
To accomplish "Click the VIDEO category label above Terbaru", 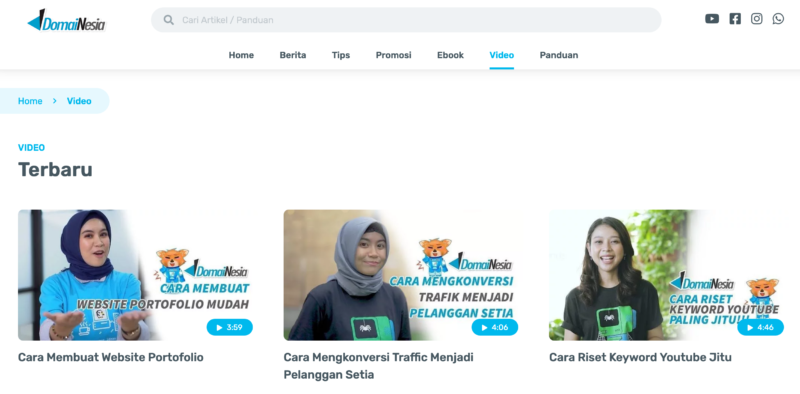I will click(x=32, y=147).
